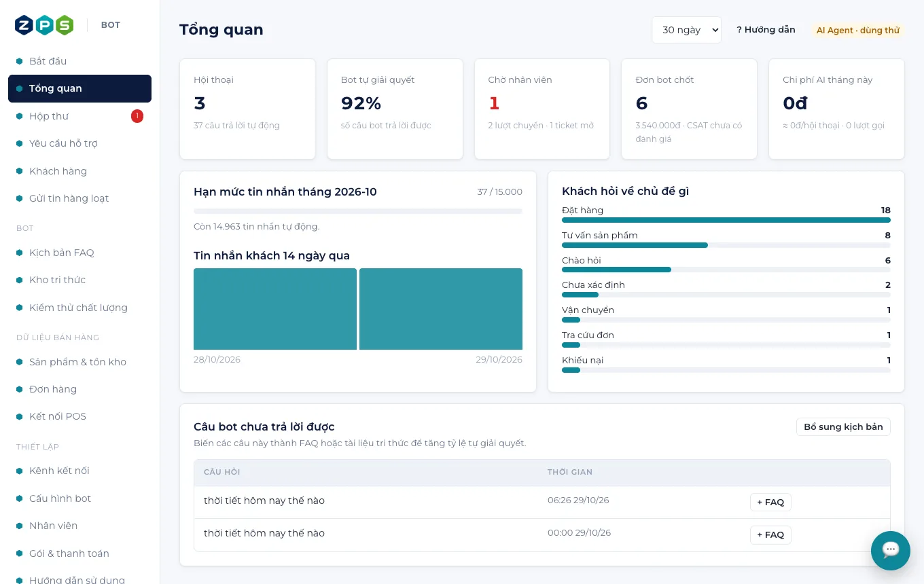Open Kết nối POS
Screen dimensions: 924x584
click(79, 416)
